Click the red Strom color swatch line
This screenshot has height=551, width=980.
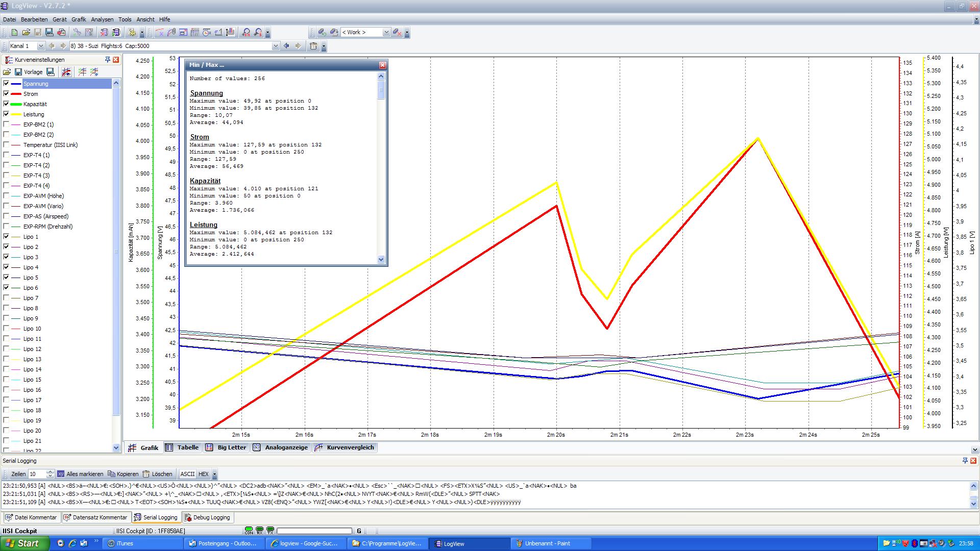click(16, 94)
